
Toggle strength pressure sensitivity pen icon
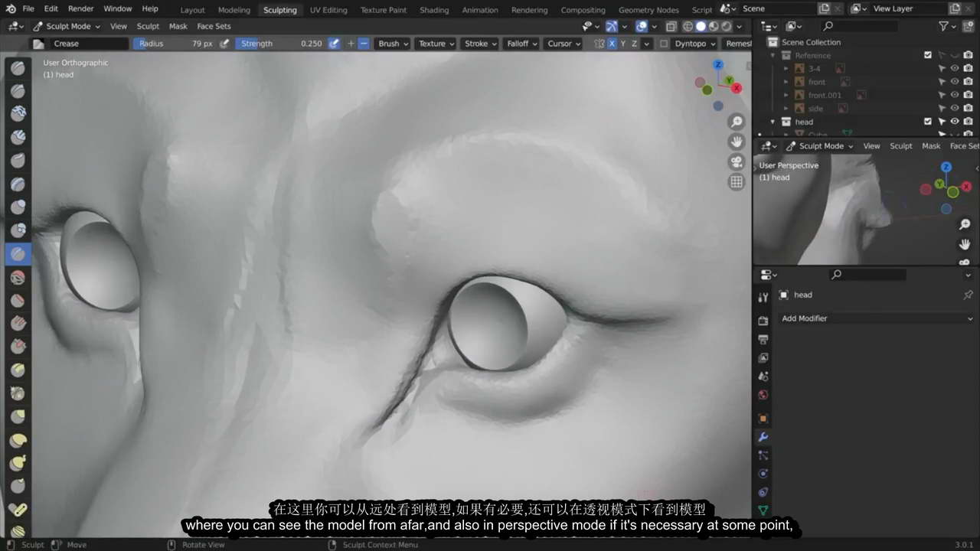tap(334, 44)
